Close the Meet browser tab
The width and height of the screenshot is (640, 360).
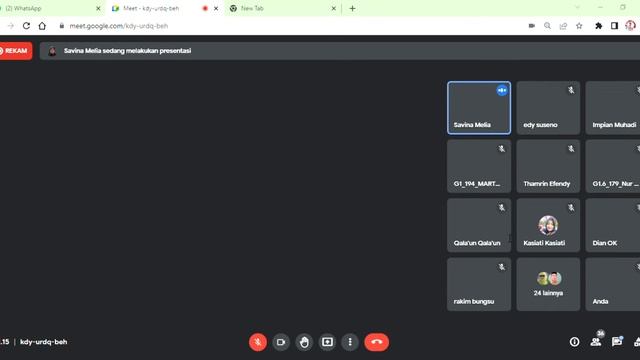(x=216, y=8)
